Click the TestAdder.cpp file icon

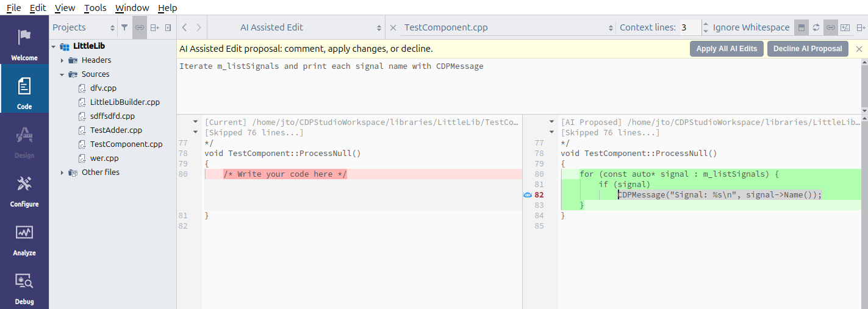click(x=82, y=130)
